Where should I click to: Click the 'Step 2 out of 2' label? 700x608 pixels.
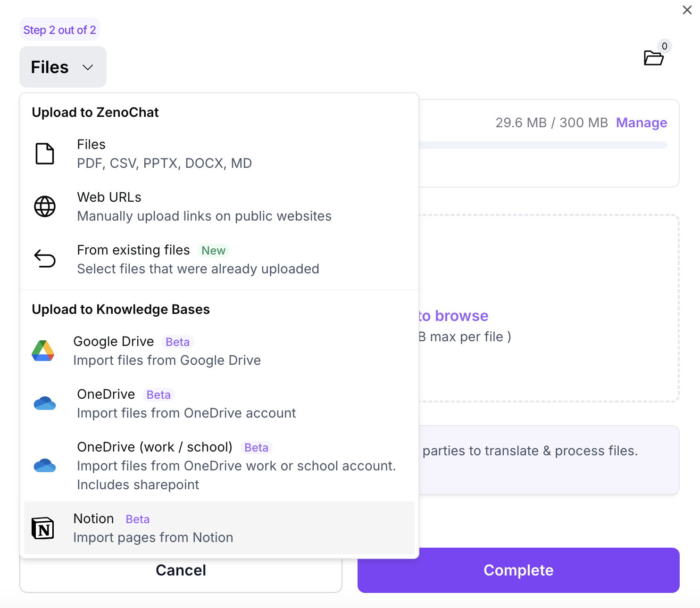point(59,30)
